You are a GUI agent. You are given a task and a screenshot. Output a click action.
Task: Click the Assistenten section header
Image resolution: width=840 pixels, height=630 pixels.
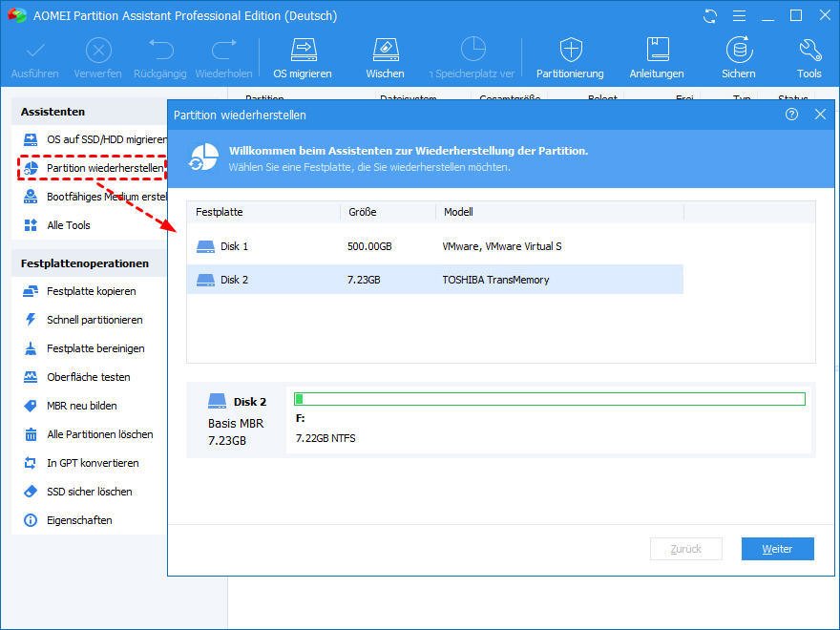coord(52,112)
